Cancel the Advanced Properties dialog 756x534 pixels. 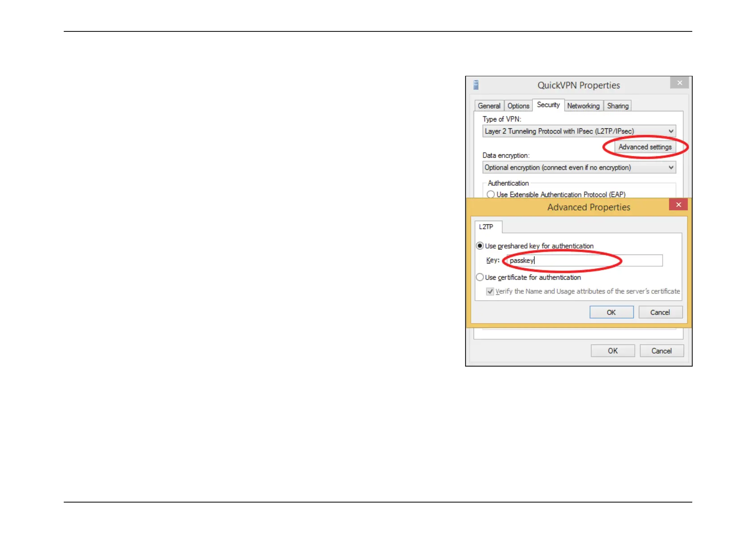coord(660,312)
